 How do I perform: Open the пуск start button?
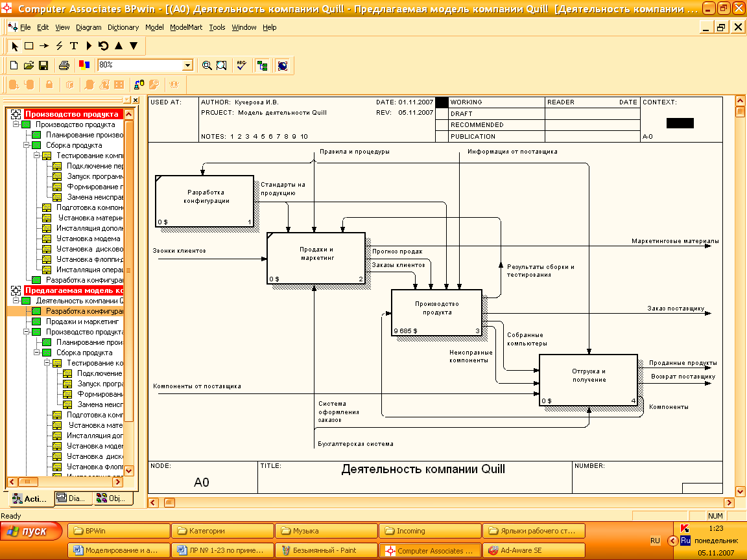(x=31, y=531)
